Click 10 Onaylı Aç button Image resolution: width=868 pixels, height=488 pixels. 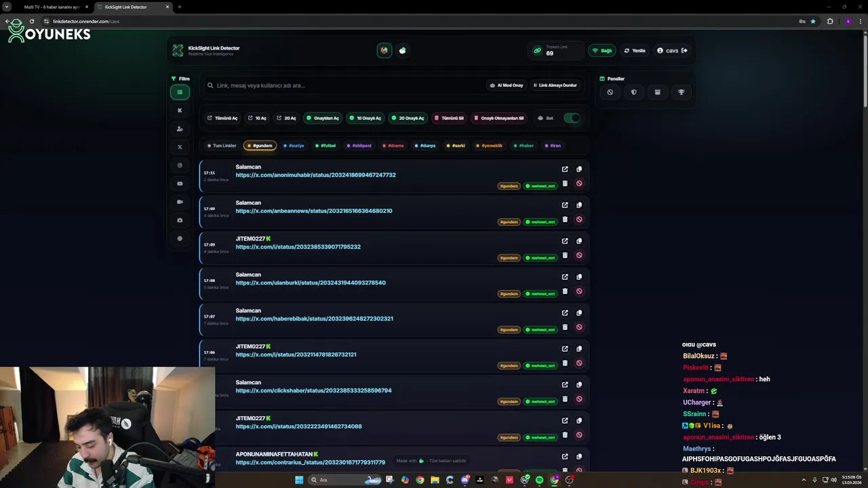tap(365, 118)
